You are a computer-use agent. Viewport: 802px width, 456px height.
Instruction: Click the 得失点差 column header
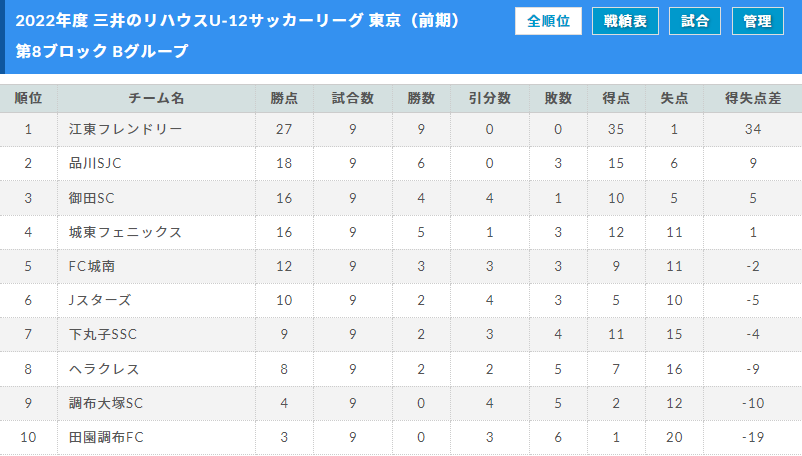753,98
